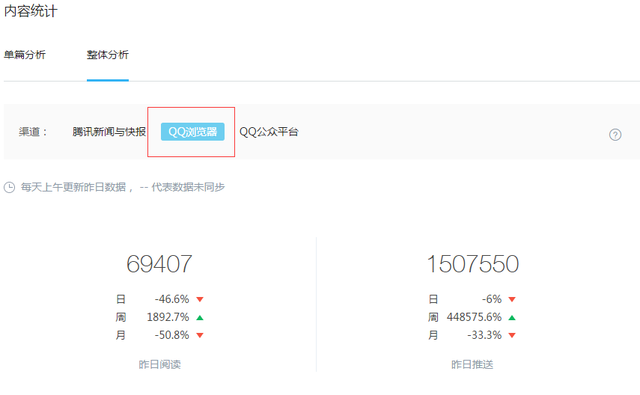
Task: Click the daily update notice text
Action: point(123,187)
